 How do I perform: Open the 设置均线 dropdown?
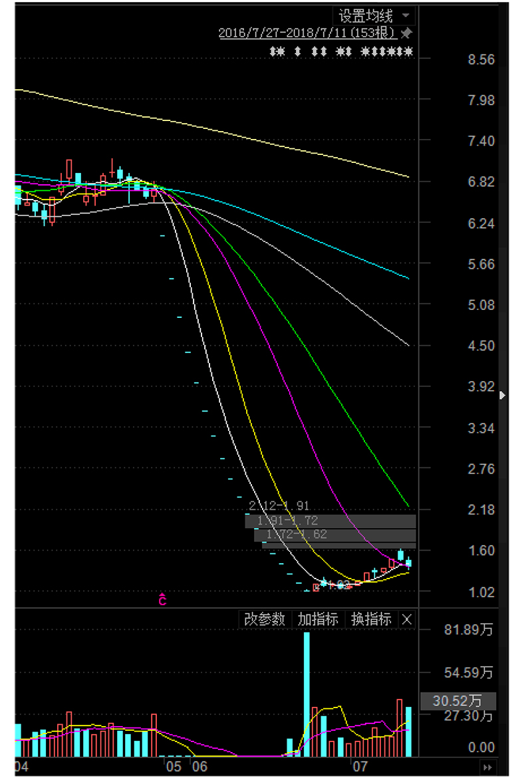pos(375,15)
